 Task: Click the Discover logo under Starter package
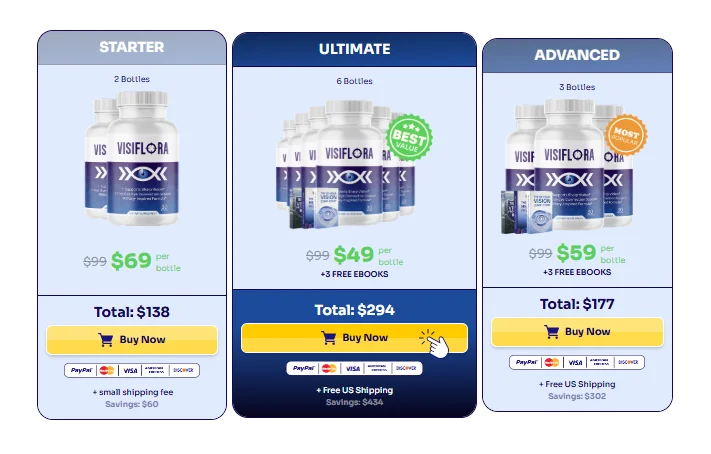(184, 371)
